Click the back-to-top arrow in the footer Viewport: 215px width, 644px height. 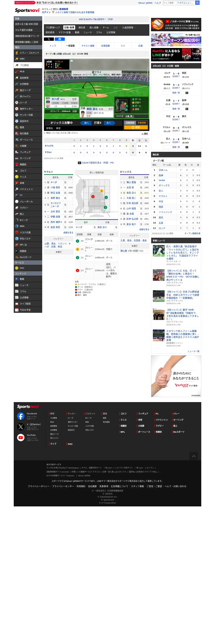[x=193, y=456]
